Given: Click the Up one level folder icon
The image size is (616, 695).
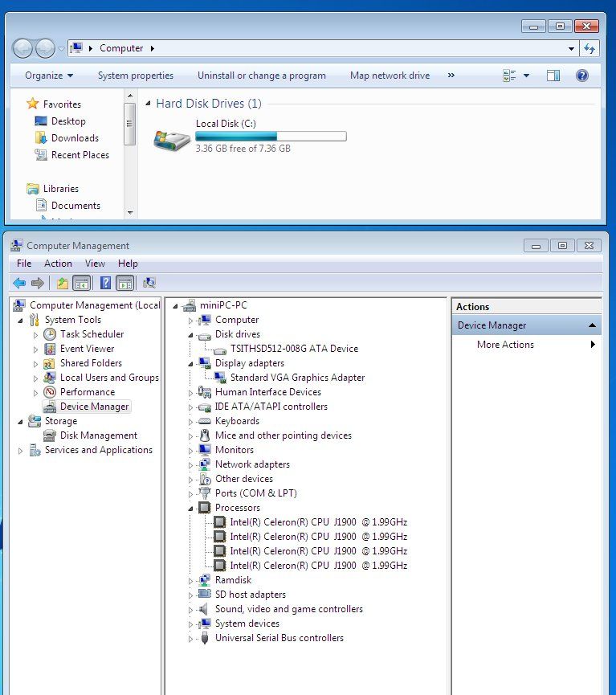Looking at the screenshot, I should tap(63, 283).
